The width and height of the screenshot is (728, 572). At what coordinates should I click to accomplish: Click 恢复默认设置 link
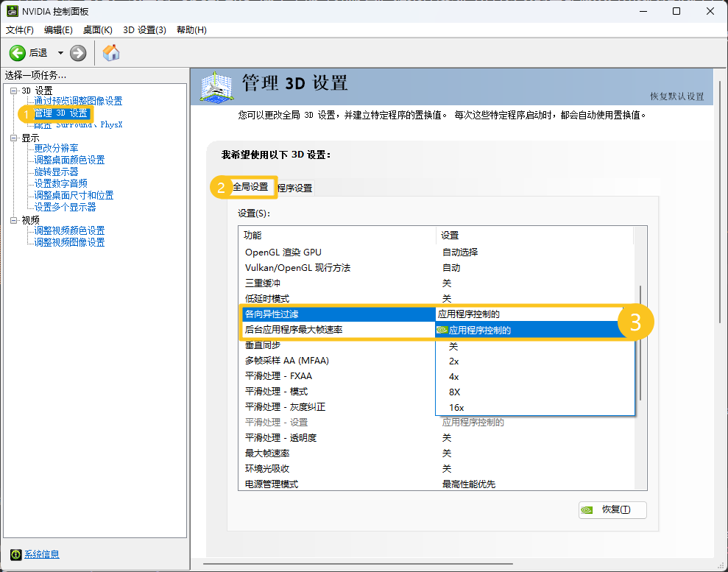tap(677, 96)
